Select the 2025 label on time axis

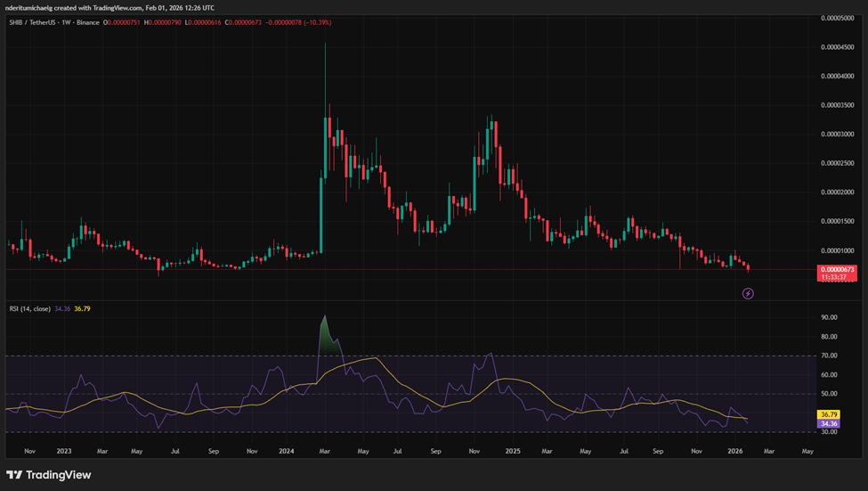pos(511,452)
